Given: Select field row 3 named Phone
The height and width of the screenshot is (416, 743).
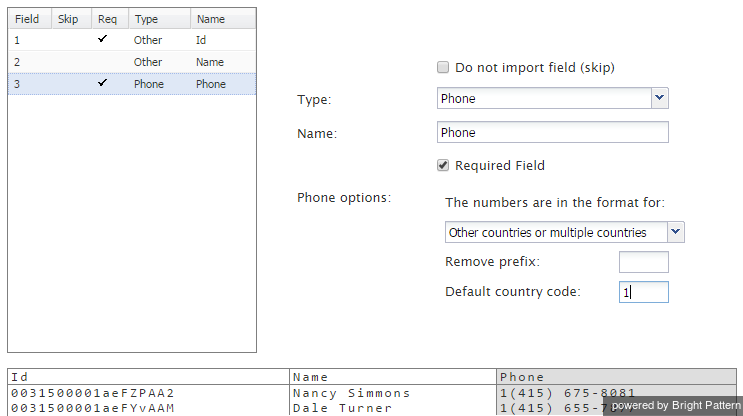Looking at the screenshot, I should coord(132,84).
